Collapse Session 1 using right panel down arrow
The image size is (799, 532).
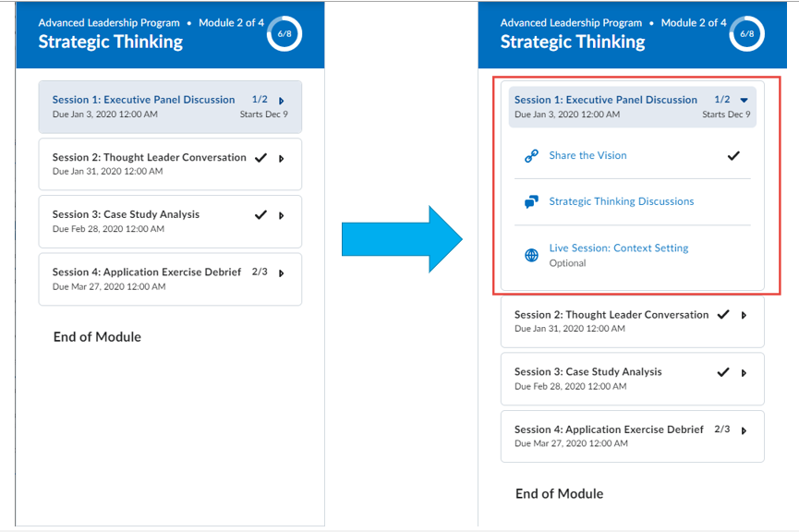[x=744, y=101]
